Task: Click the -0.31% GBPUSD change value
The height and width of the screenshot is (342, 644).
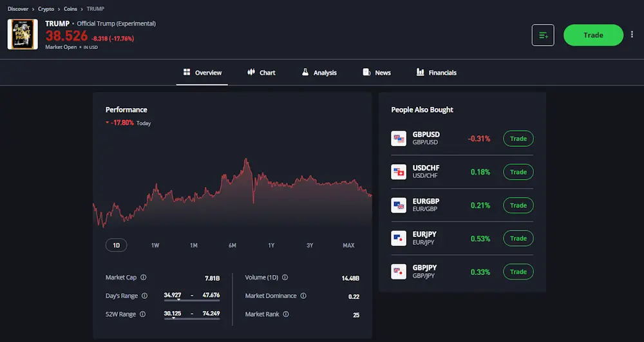Action: [479, 138]
